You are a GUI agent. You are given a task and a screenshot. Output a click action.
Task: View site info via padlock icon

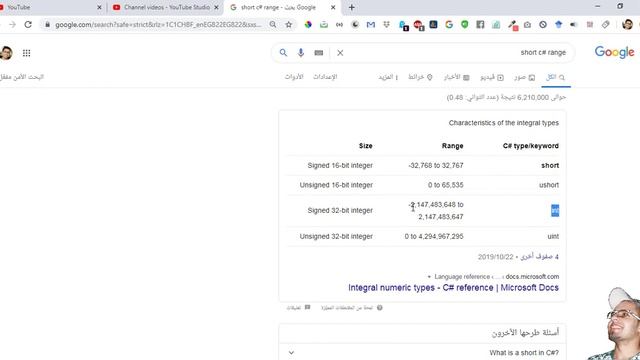(x=47, y=24)
